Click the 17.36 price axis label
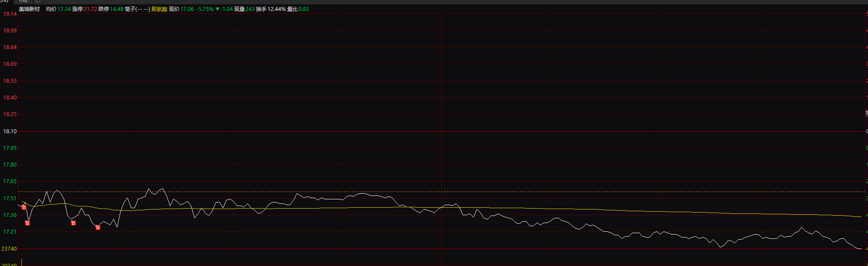The height and width of the screenshot is (266, 868). coord(10,215)
